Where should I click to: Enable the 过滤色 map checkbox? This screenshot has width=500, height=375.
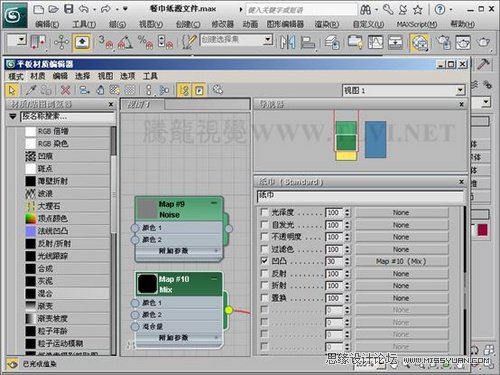(x=264, y=249)
